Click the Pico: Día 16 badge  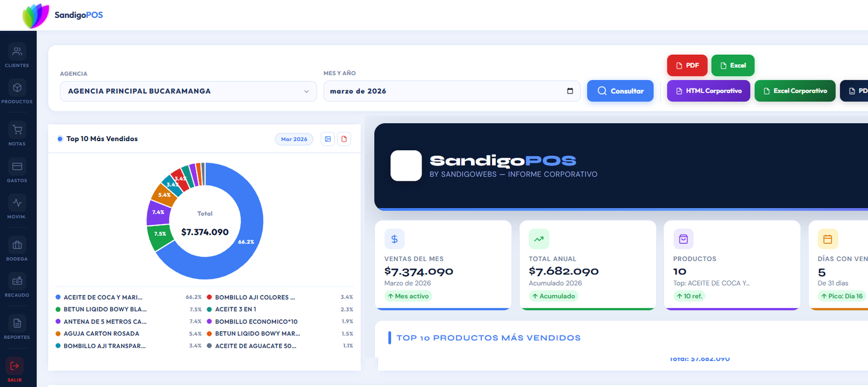pos(841,296)
